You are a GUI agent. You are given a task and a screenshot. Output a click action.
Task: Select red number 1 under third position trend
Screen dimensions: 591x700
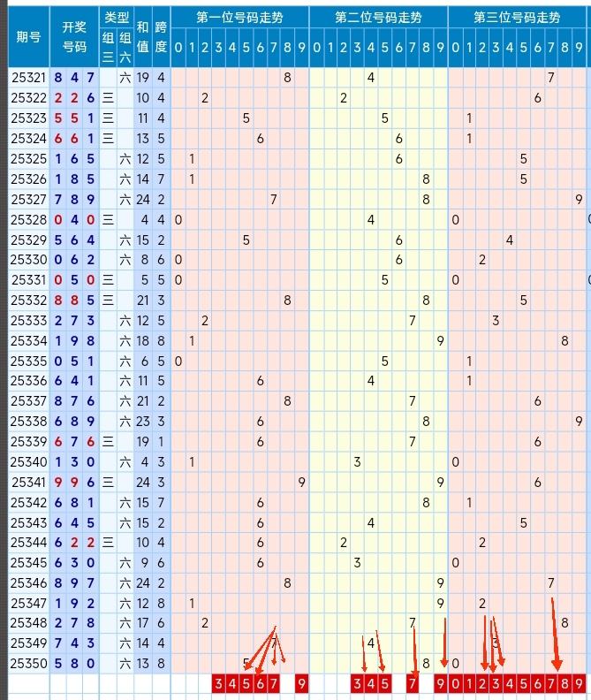click(469, 683)
